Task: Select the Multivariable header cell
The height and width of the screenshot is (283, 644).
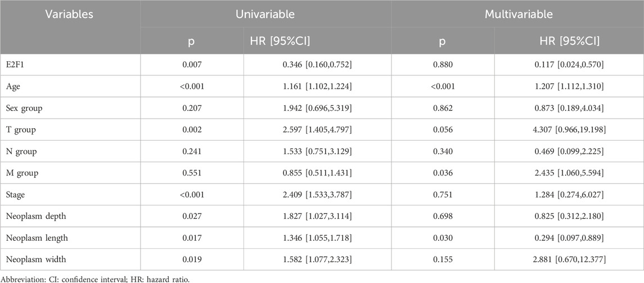Action: (x=517, y=15)
